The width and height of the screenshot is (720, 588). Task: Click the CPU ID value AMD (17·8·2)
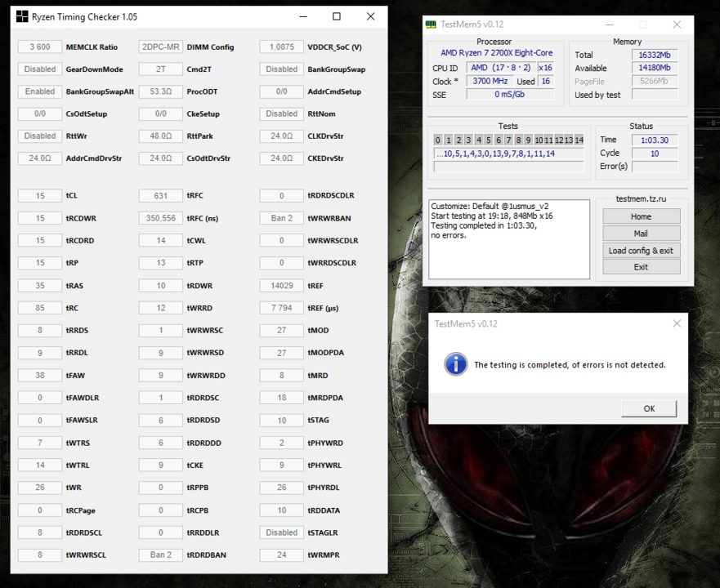pos(500,68)
